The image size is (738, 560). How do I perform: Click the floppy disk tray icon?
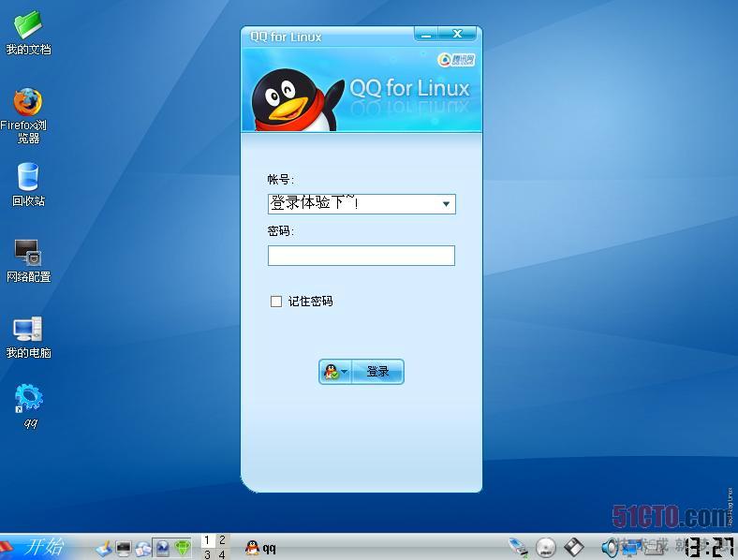pos(573,547)
